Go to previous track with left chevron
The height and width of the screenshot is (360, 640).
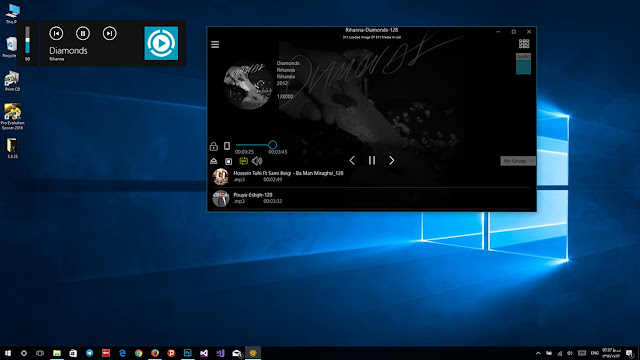pyautogui.click(x=352, y=160)
